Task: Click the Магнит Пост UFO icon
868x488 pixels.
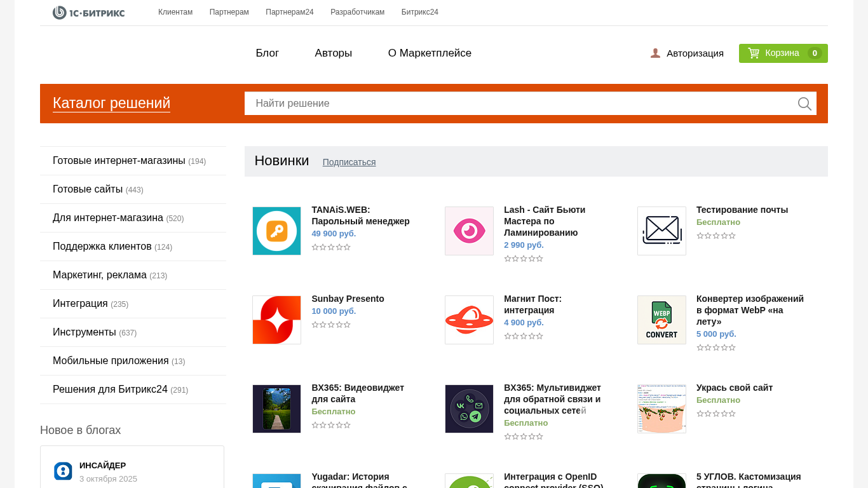Action: pyautogui.click(x=469, y=320)
